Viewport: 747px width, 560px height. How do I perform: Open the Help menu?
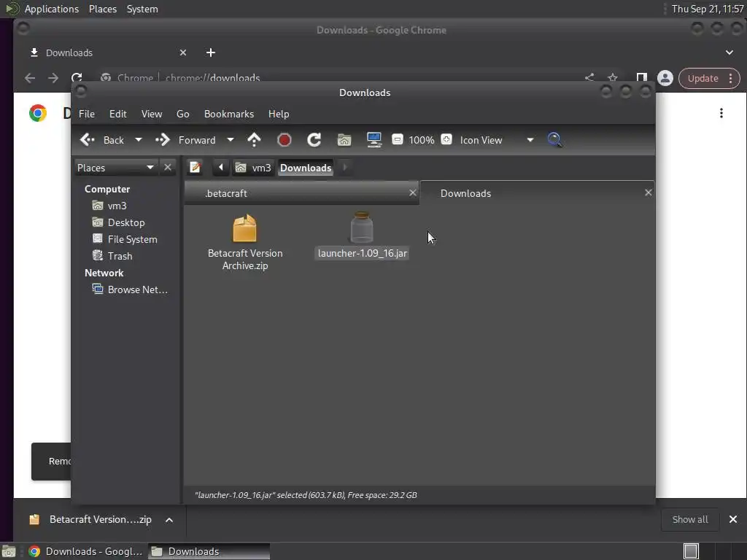click(279, 114)
